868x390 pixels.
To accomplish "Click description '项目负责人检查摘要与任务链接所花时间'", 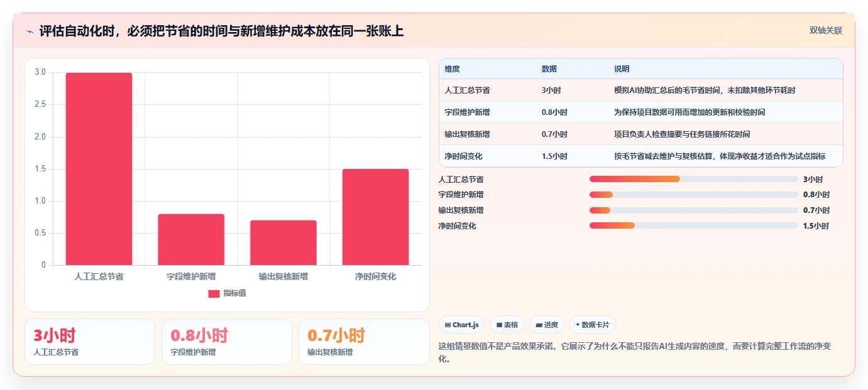I will pos(682,134).
